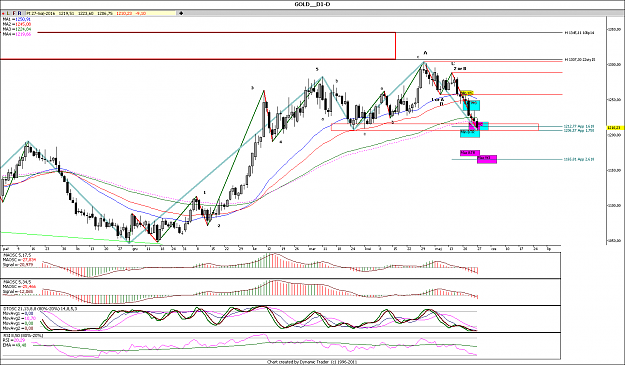Select the MA4 magenta moving average label
Viewport: 625px width, 365px height.
(x=16, y=34)
